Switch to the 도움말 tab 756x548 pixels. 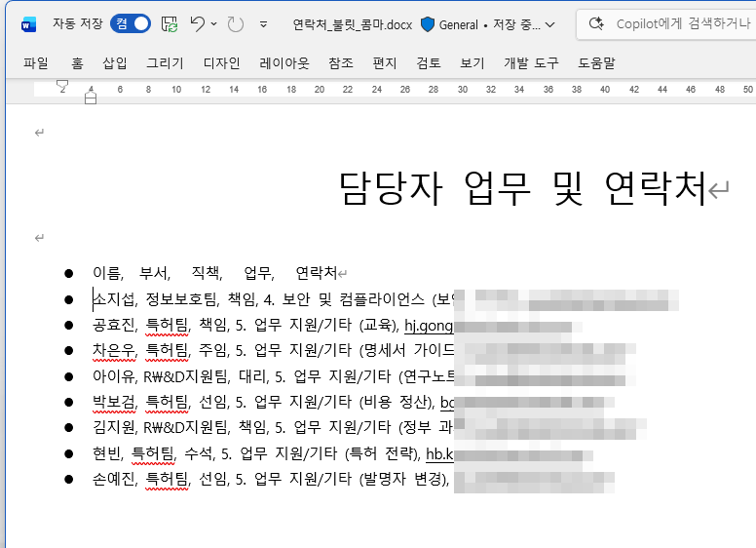pos(597,63)
